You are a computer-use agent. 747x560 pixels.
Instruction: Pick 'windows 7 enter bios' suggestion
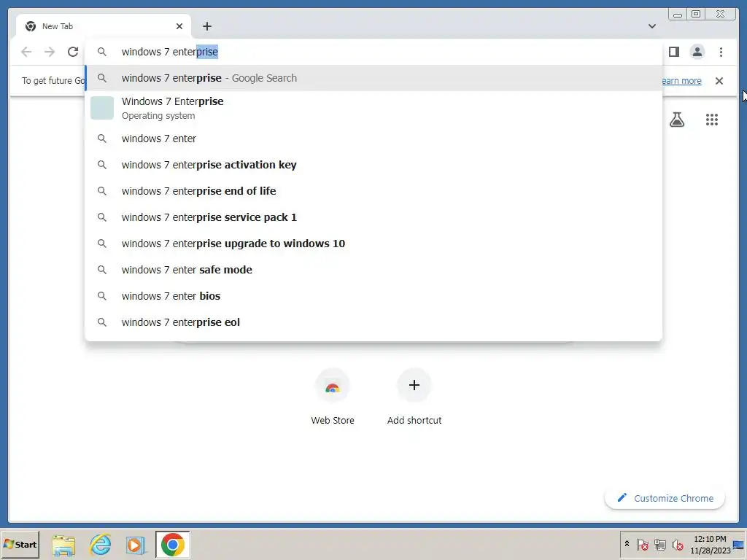(x=373, y=296)
